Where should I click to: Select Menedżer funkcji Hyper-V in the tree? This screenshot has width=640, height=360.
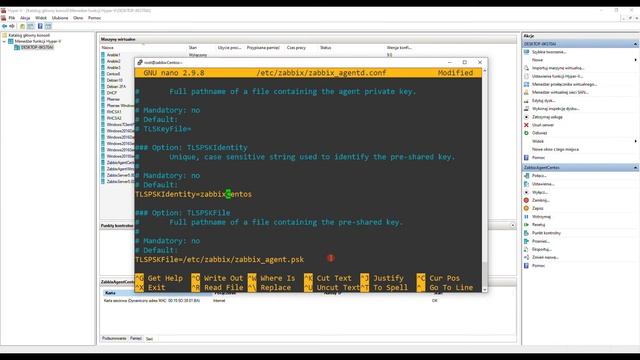click(x=38, y=41)
